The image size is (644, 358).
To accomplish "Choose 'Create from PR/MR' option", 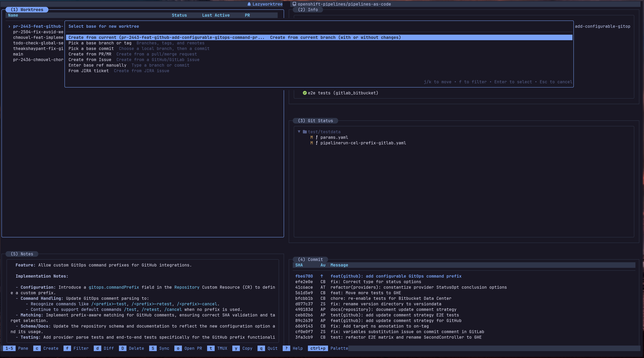I will (x=90, y=54).
